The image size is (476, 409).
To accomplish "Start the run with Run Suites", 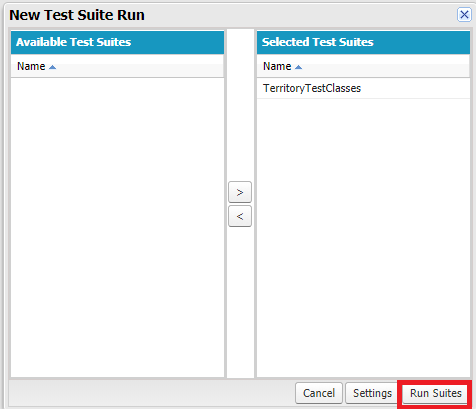I will [x=435, y=393].
